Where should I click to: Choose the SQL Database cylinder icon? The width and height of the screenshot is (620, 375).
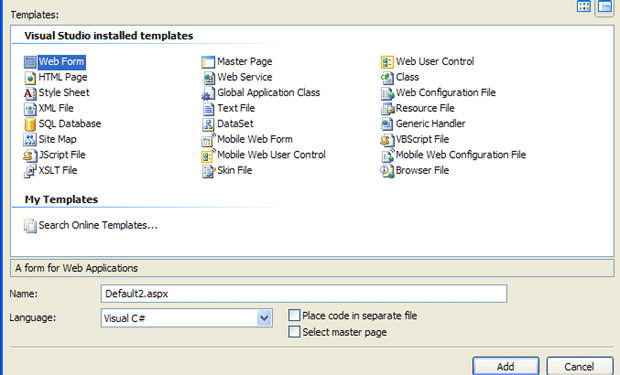pos(30,124)
